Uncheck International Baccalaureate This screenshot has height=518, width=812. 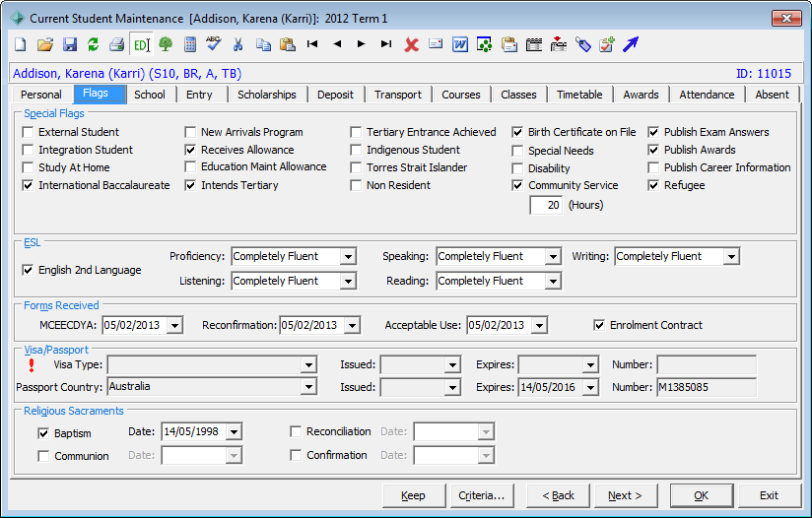click(x=28, y=185)
